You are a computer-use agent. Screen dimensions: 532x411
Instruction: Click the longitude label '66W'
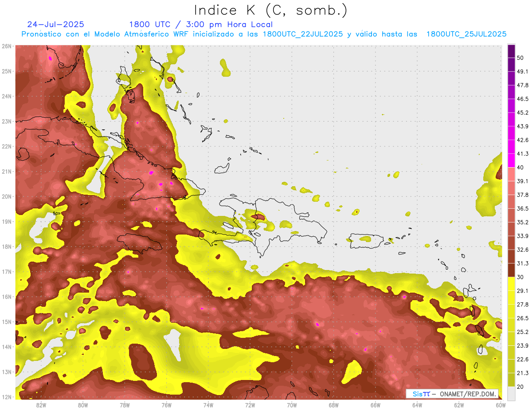tap(376, 405)
